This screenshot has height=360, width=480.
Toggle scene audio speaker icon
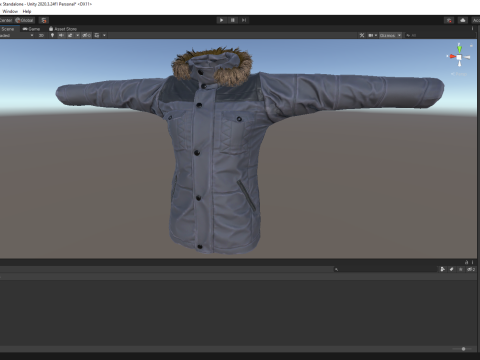(61, 35)
